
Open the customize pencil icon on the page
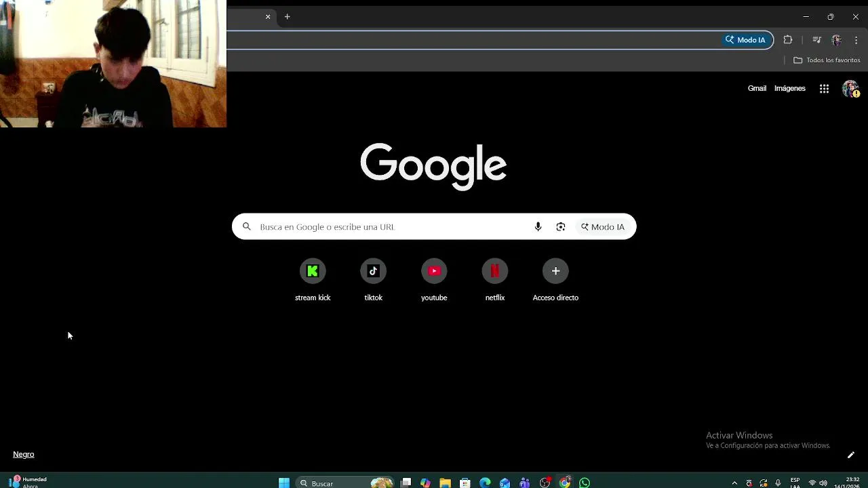click(851, 455)
